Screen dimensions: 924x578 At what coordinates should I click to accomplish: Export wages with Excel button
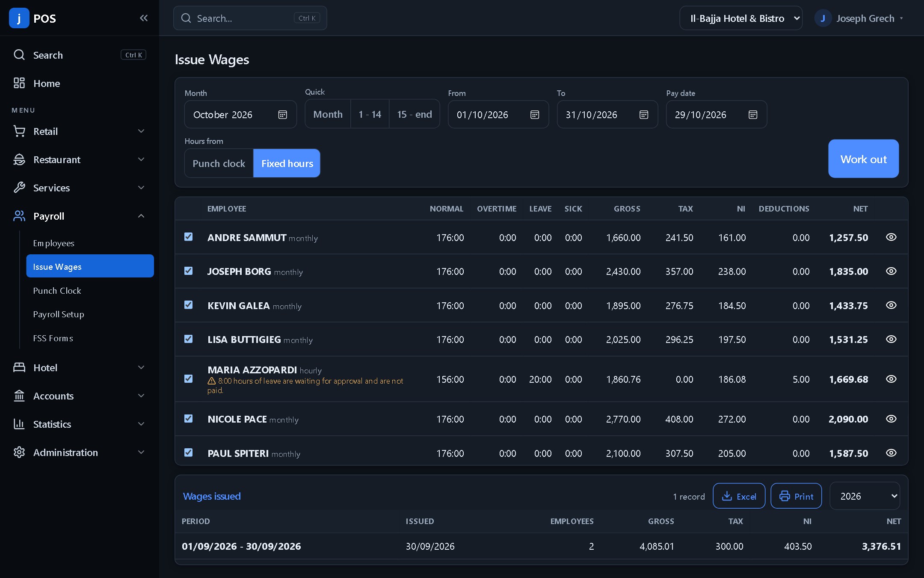[x=739, y=496]
